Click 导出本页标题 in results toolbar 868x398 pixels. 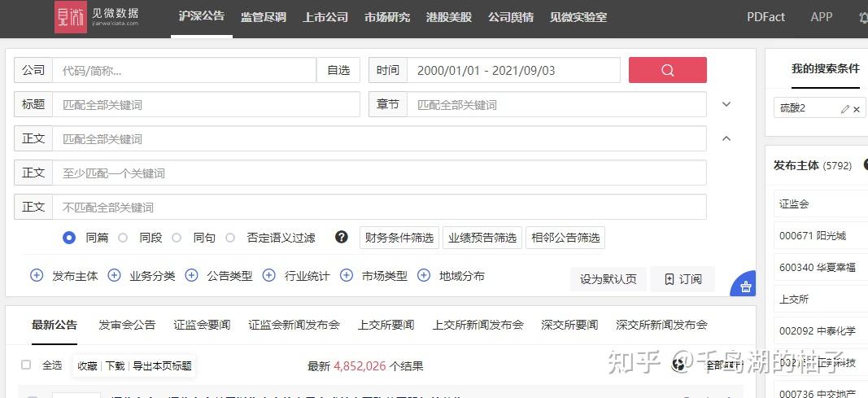pyautogui.click(x=162, y=366)
